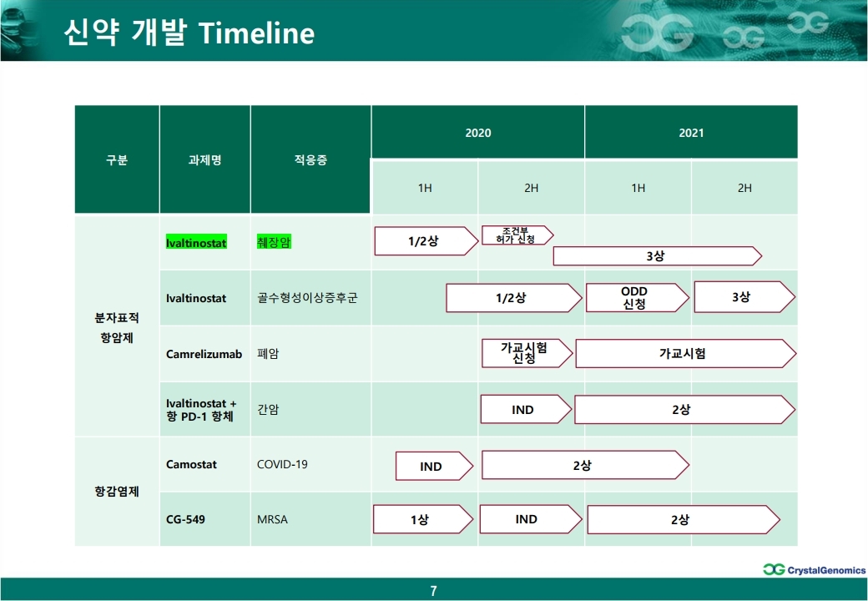Click the highlighted "췌장암" indication
The height and width of the screenshot is (601, 868).
click(274, 242)
